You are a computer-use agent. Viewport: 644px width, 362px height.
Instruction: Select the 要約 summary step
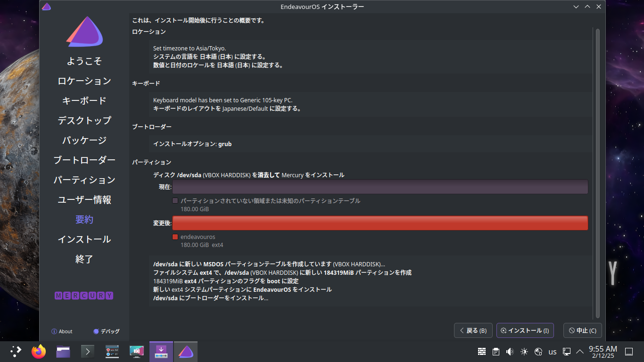tap(84, 220)
